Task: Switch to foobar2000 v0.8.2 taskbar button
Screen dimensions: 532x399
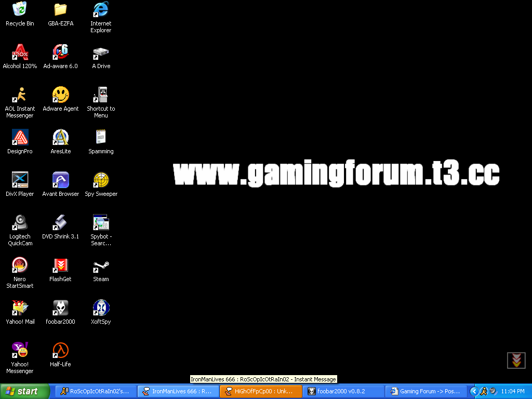Action: click(343, 391)
